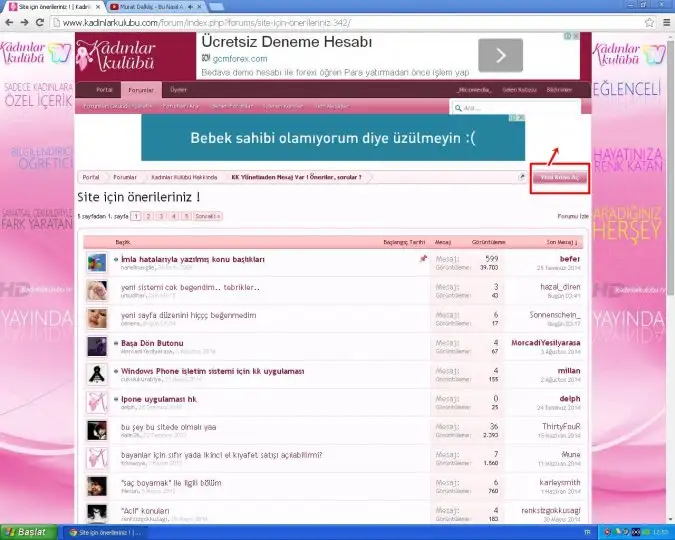Go to page 2 of the thread list
675x540 pixels.
148,216
